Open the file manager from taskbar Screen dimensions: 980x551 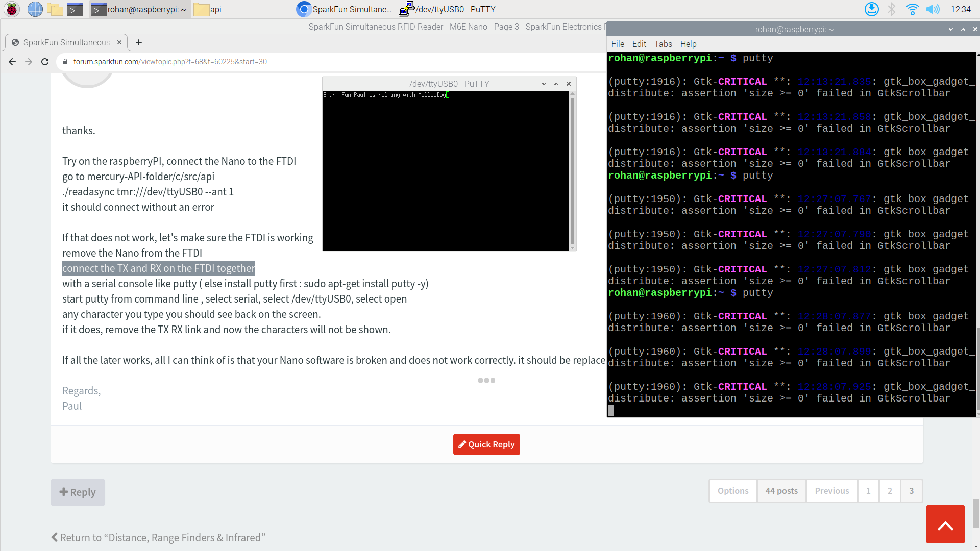point(55,9)
